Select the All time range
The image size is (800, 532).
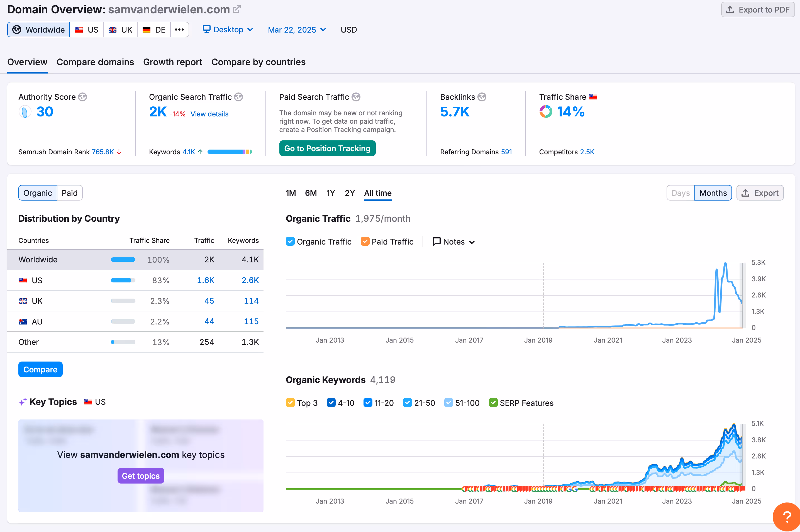point(378,193)
